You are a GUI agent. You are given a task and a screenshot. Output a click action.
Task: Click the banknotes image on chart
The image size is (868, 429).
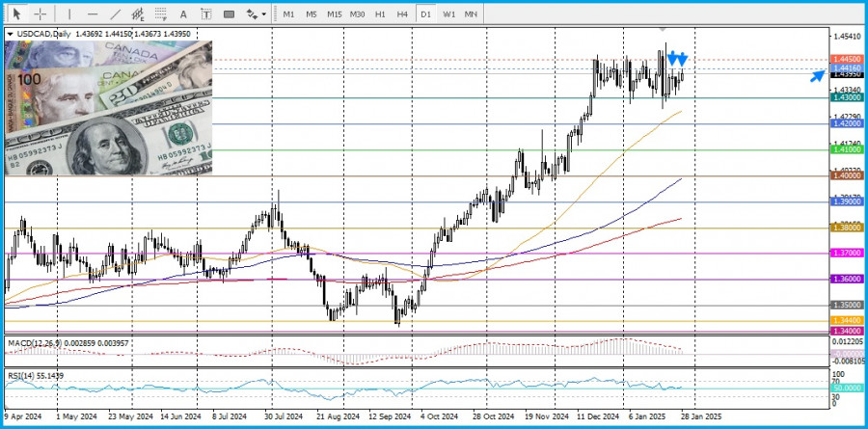108,109
